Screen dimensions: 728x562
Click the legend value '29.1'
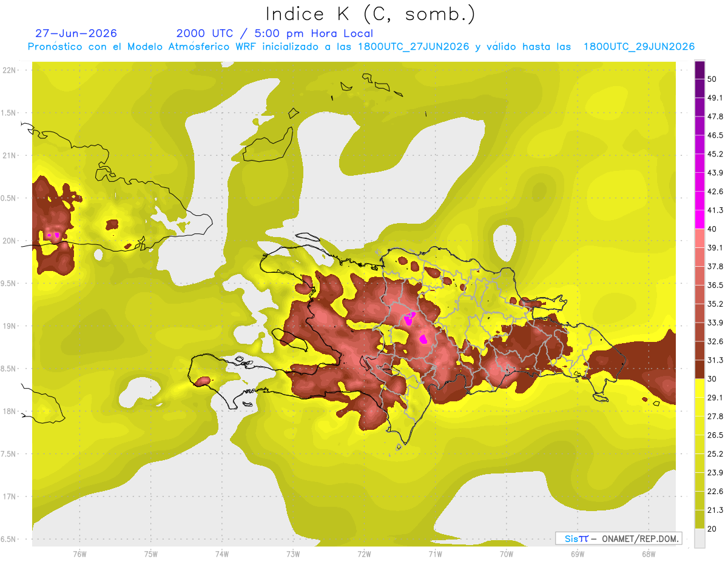coord(715,398)
